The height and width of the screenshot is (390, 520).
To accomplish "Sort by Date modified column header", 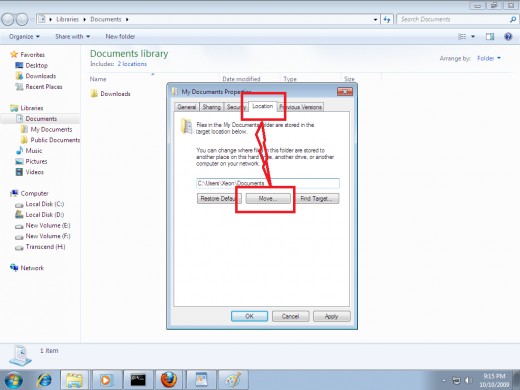I will pyautogui.click(x=241, y=79).
